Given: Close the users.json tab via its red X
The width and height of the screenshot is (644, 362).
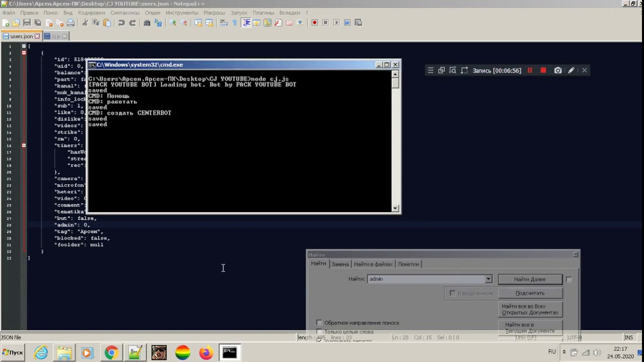Looking at the screenshot, I should [37, 36].
